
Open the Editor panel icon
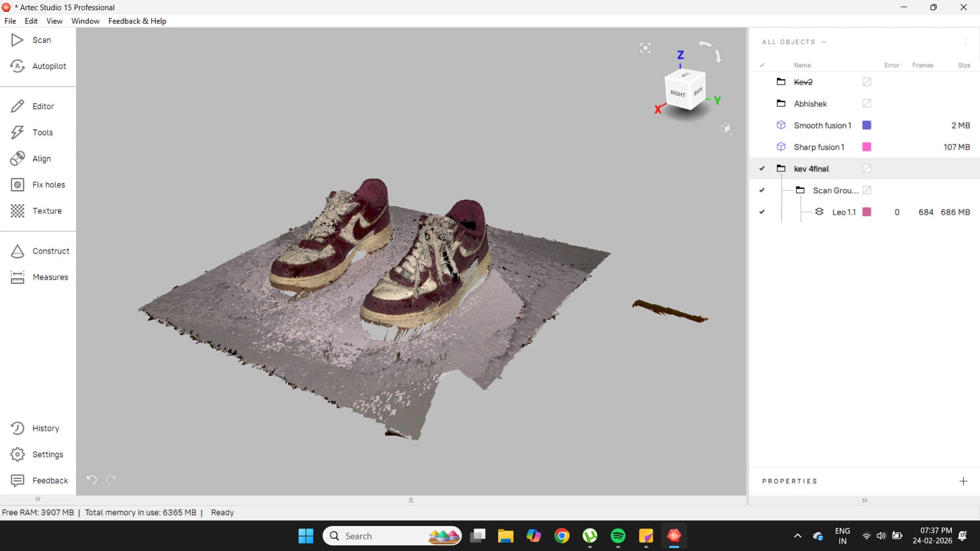(17, 106)
